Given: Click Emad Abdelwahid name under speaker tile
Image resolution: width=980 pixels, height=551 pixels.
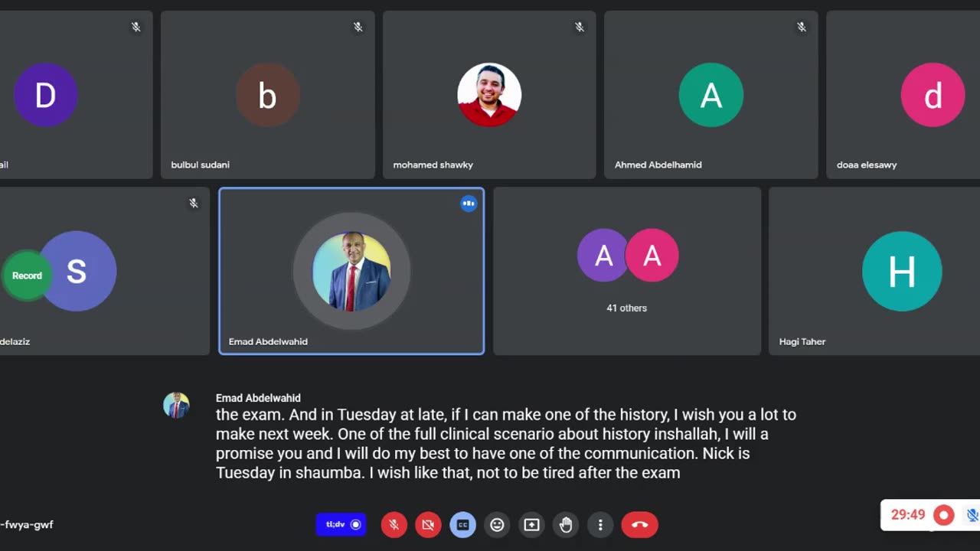Looking at the screenshot, I should click(268, 341).
